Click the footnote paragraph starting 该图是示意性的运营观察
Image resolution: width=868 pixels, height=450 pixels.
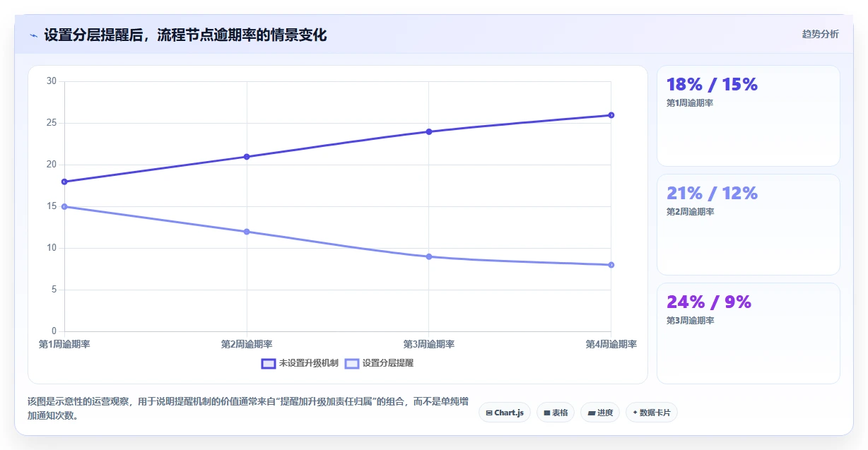coord(247,408)
